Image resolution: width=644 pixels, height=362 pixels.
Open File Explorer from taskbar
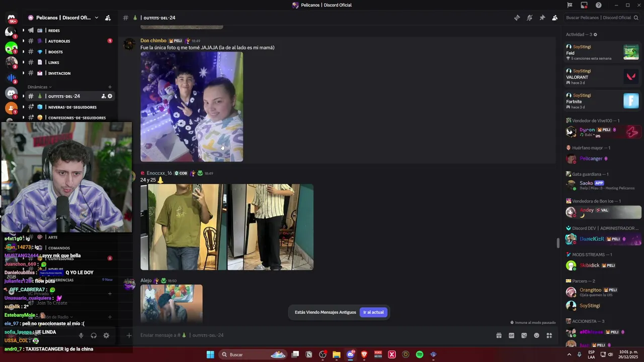(336, 354)
